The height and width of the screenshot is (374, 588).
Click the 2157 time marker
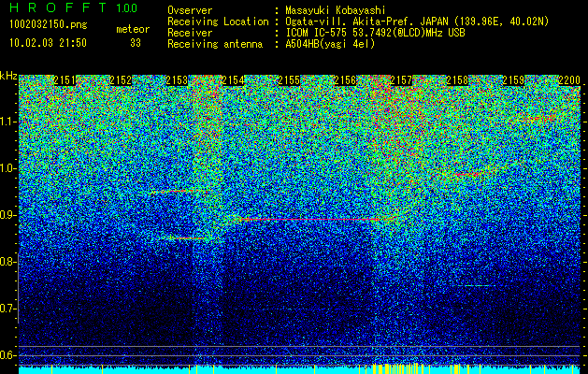click(x=401, y=80)
